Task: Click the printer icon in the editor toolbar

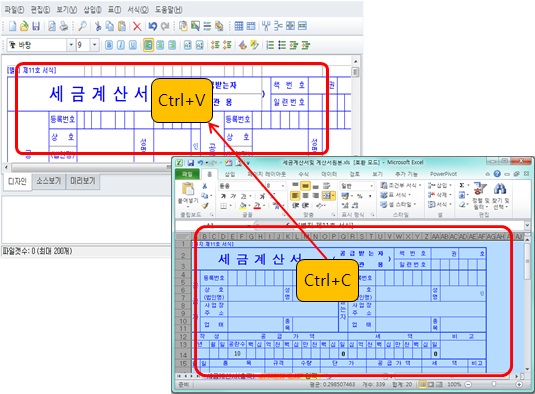Action: coord(63,26)
